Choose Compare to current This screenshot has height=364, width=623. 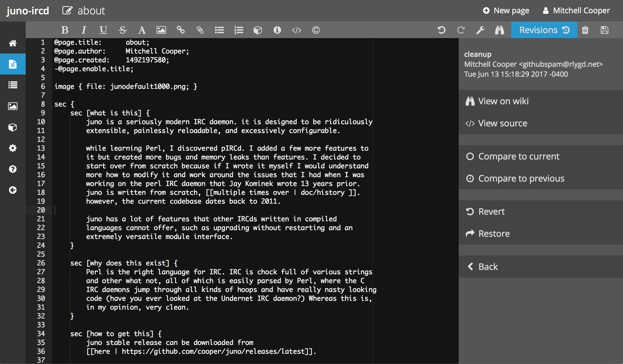tap(541, 156)
